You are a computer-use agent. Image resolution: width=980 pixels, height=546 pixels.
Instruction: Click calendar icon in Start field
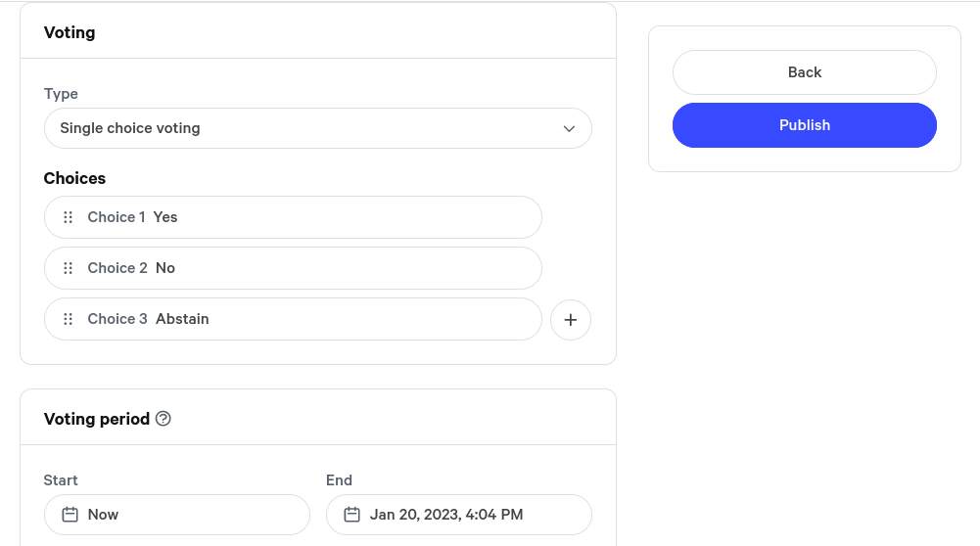(x=70, y=515)
